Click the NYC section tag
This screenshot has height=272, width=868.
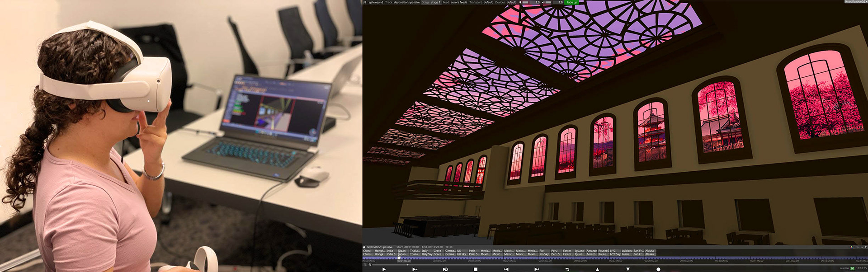(615, 251)
